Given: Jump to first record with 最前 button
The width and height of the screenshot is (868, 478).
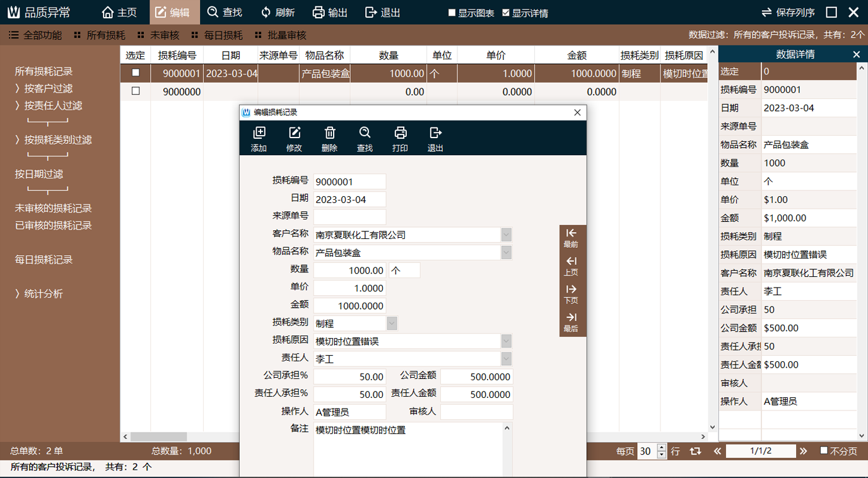Looking at the screenshot, I should coord(571,238).
